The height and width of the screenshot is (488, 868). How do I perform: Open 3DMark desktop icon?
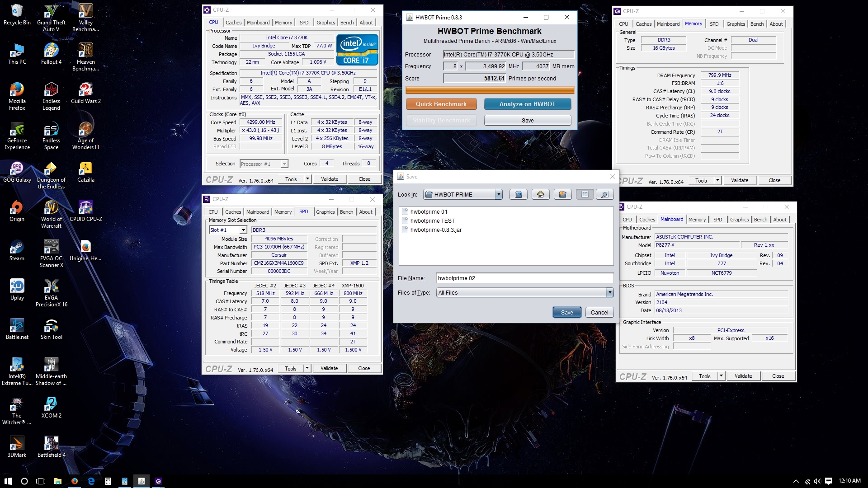pyautogui.click(x=17, y=447)
